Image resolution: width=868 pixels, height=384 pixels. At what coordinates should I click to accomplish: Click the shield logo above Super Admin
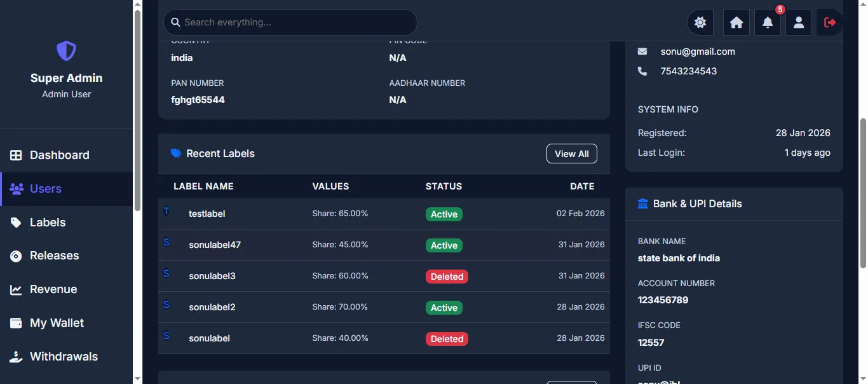(x=66, y=51)
